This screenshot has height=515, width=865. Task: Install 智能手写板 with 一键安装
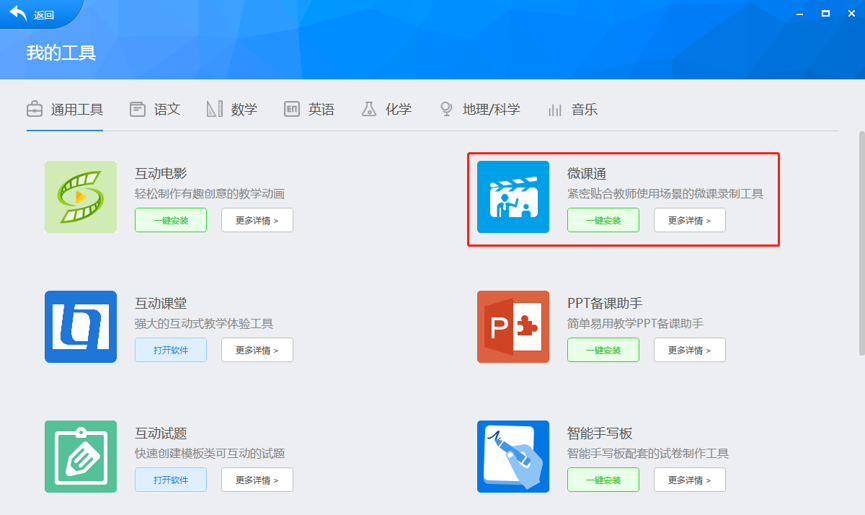pos(604,480)
